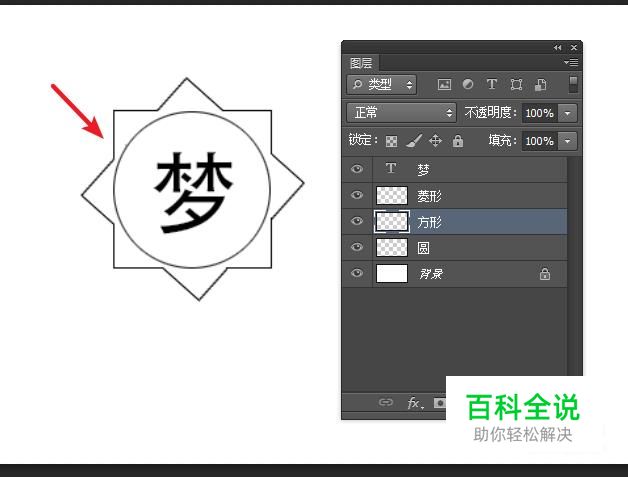Screen dimensions: 628x477
Task: Click the 圆 layer thumbnail
Action: pos(392,248)
